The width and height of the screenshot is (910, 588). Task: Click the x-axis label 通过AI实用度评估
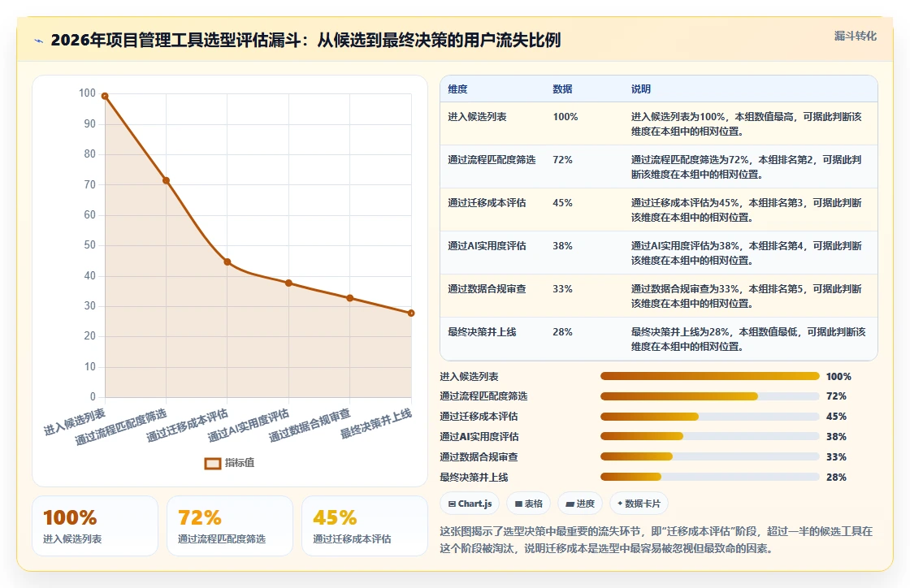tap(249, 426)
